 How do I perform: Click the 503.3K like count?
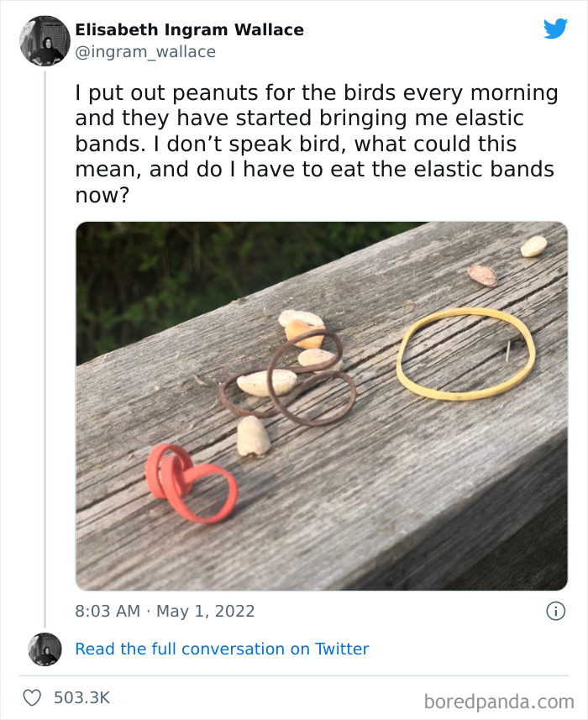81,697
